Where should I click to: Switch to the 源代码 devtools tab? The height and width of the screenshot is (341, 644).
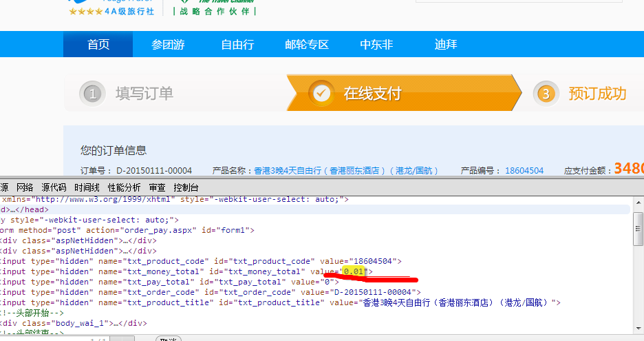54,187
